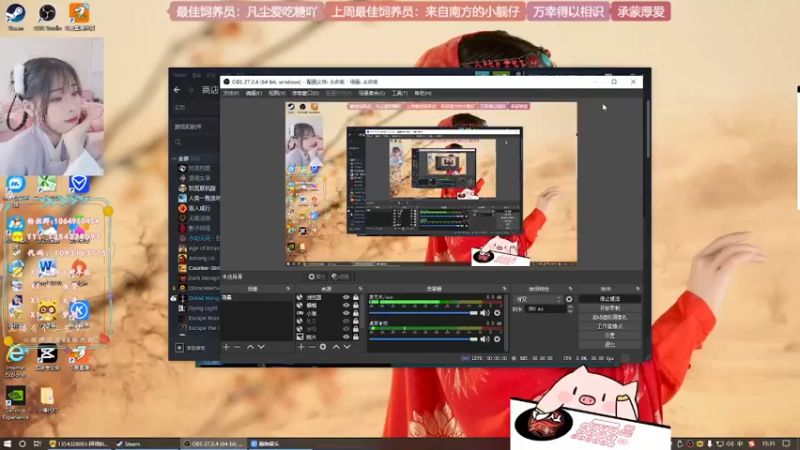This screenshot has width=800, height=450.
Task: Open settings gear for the microphone audio track
Action: (497, 313)
